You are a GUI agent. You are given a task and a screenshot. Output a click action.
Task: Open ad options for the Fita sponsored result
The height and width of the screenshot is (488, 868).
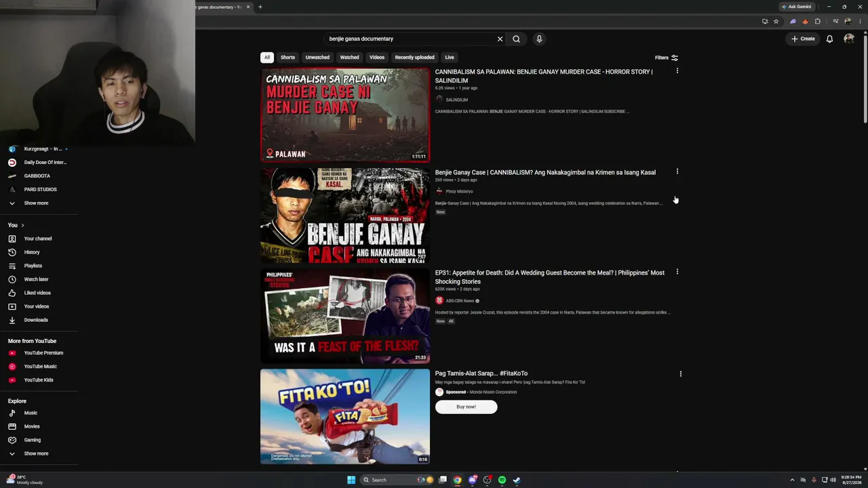point(680,373)
